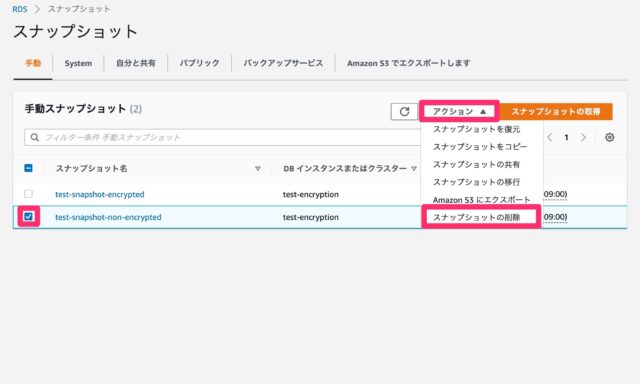This screenshot has height=384, width=640.
Task: Switch to the System tab
Action: (78, 63)
